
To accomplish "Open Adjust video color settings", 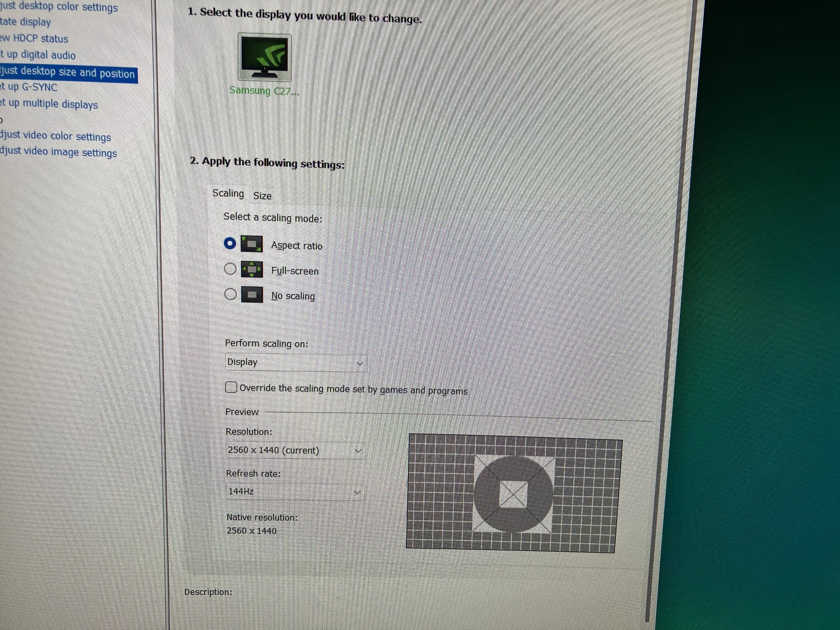I will pyautogui.click(x=55, y=136).
